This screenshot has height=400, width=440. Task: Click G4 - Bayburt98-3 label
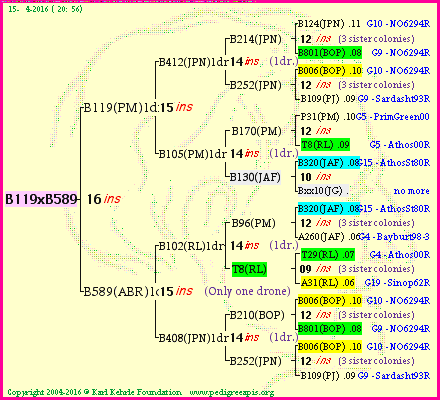[394, 237]
